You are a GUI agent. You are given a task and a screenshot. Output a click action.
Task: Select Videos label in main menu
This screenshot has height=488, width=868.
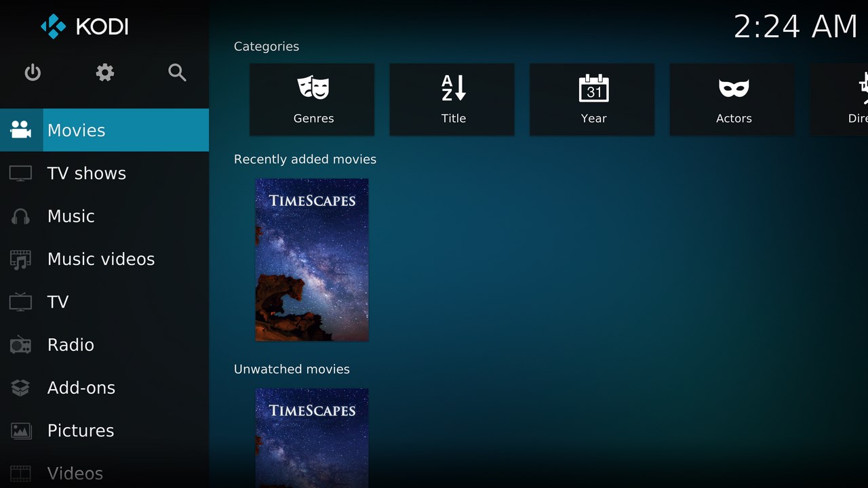coord(75,473)
